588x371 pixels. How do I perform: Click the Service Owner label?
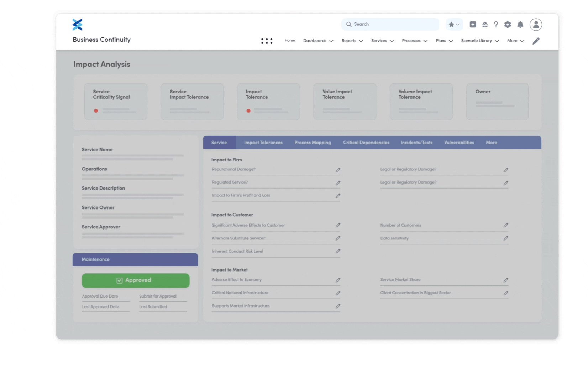[x=98, y=207]
